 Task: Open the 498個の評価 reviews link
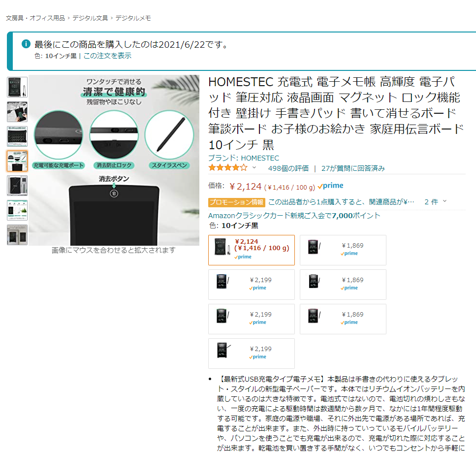pyautogui.click(x=288, y=168)
